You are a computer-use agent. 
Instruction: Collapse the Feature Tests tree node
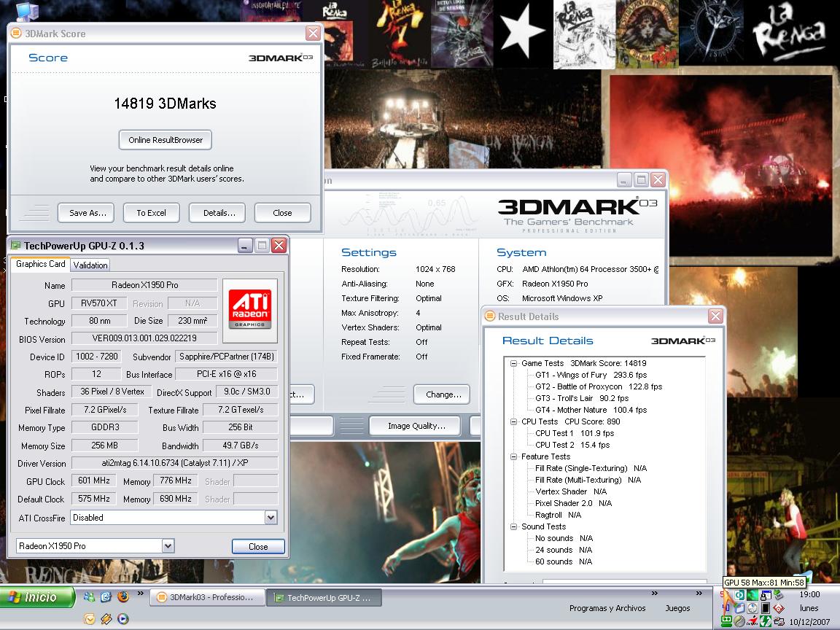513,456
